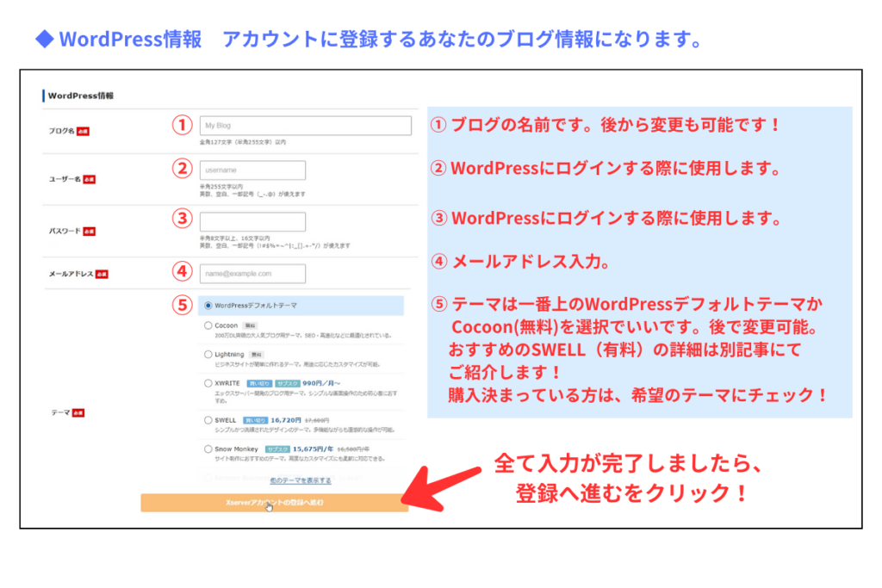The height and width of the screenshot is (588, 882).
Task: Select the WordPress default theme radio button
Action: click(208, 306)
